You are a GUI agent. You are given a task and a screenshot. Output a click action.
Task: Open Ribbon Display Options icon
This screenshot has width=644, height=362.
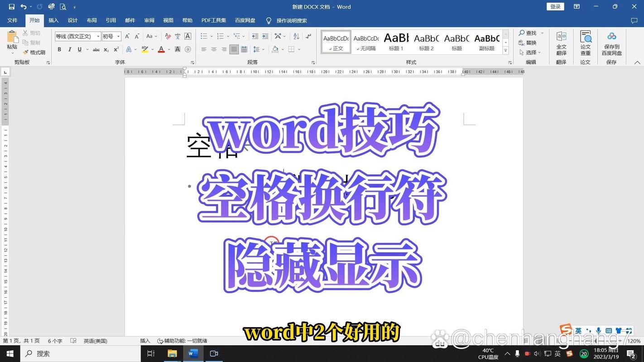(577, 7)
